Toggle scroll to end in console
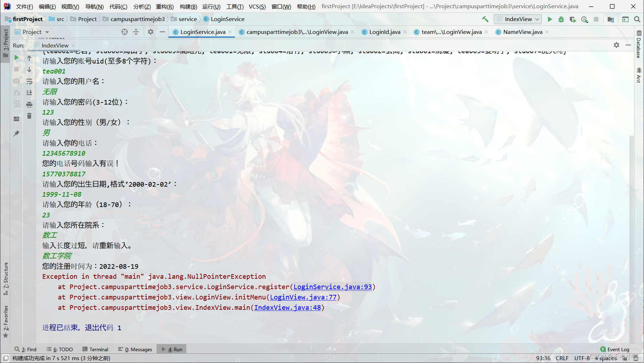This screenshot has height=363, width=644. [29, 93]
